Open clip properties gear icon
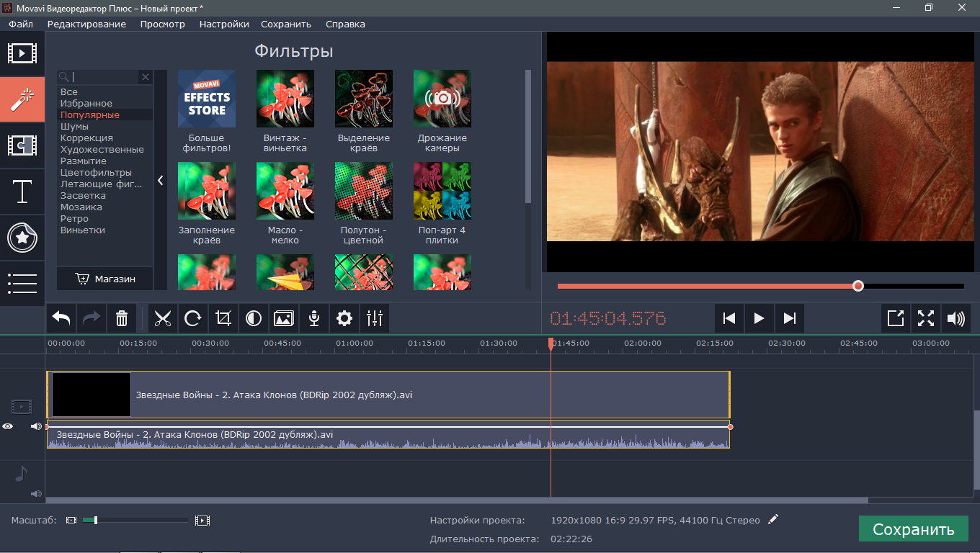This screenshot has width=980, height=553. 344,318
